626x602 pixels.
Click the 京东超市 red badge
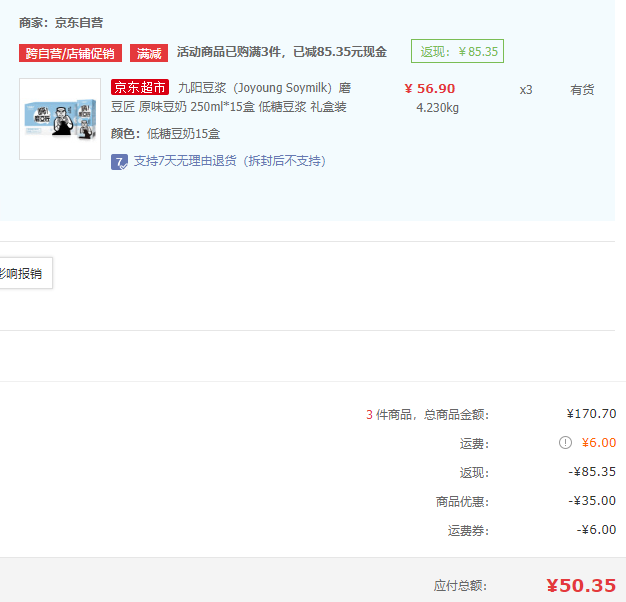point(140,87)
